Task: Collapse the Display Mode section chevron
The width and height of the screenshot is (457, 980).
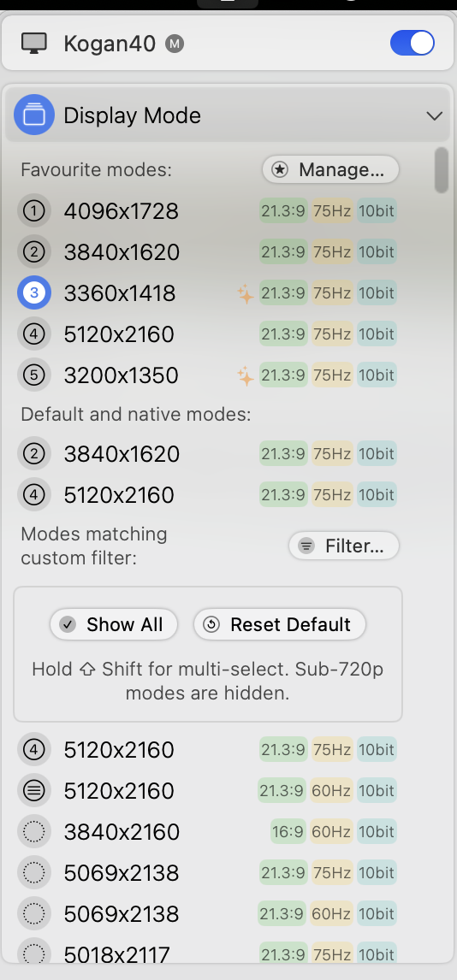Action: point(434,115)
